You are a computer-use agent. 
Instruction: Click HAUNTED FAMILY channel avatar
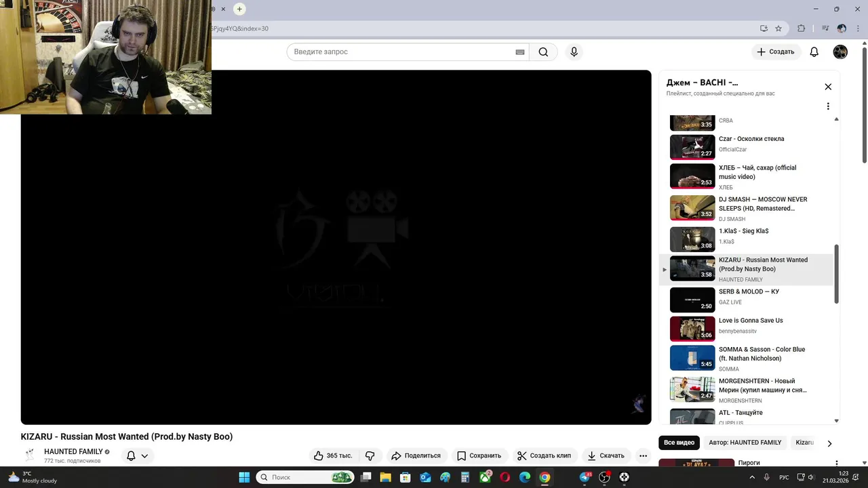[30, 455]
